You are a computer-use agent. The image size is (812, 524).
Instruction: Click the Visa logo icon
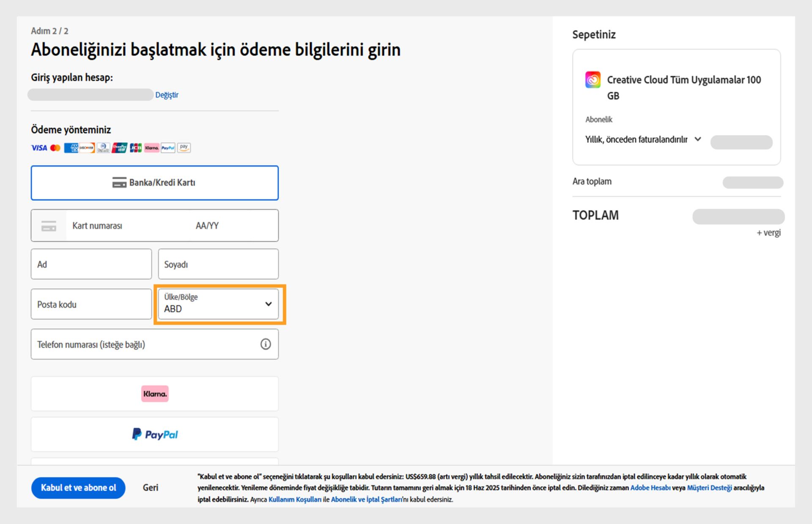(39, 148)
